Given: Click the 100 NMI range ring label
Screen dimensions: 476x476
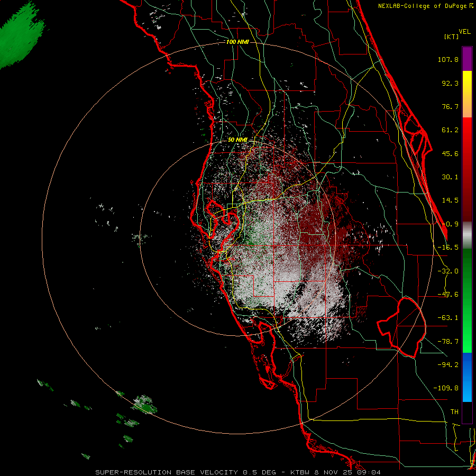Looking at the screenshot, I should coord(237,42).
